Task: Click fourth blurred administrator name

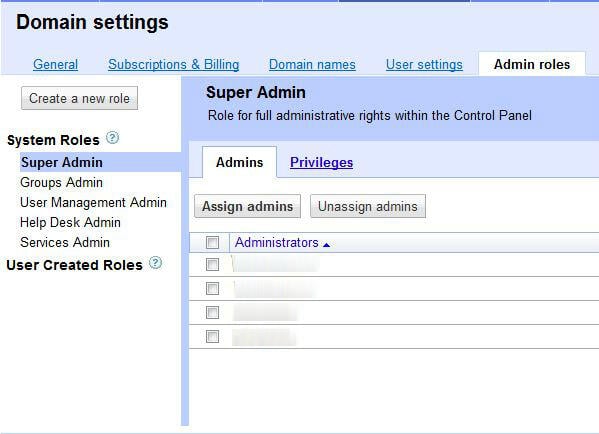Action: click(x=264, y=337)
